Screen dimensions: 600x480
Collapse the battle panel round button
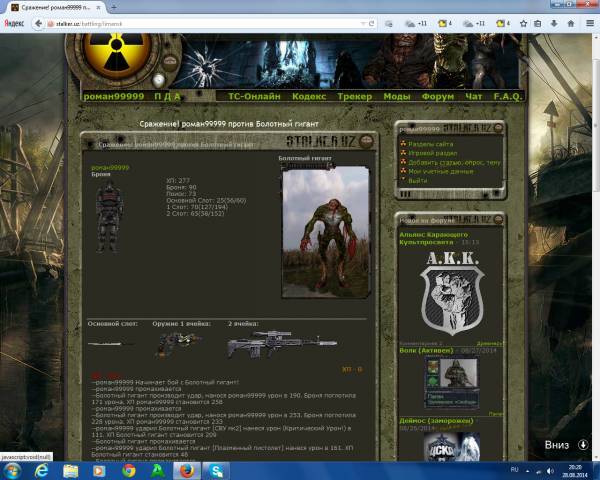point(367,141)
